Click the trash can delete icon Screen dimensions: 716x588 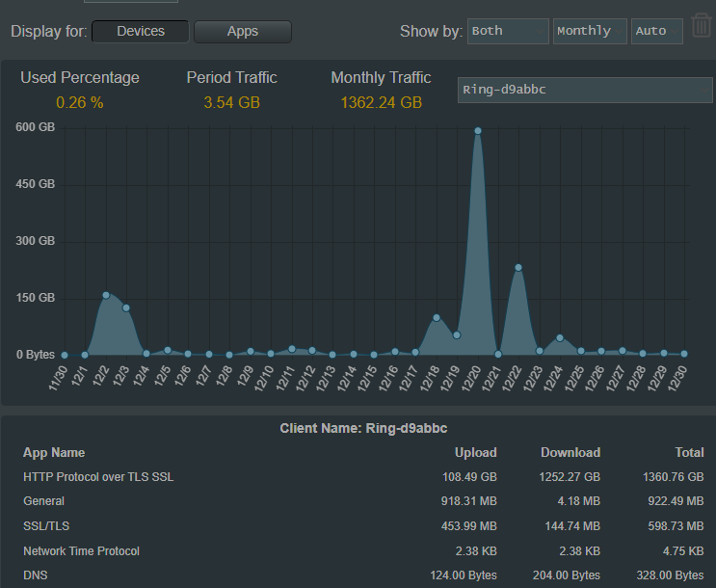pyautogui.click(x=702, y=25)
